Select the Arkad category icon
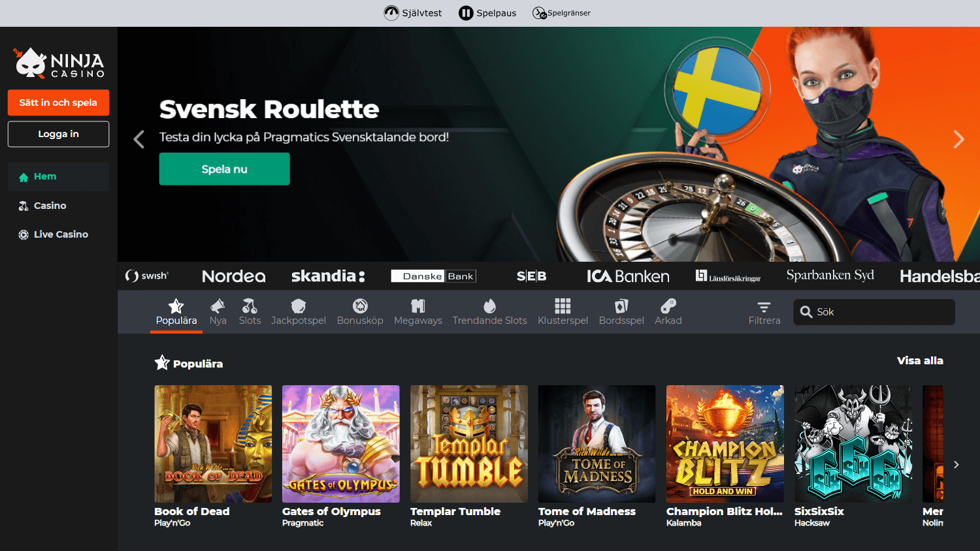Viewport: 980px width, 551px height. [x=668, y=306]
